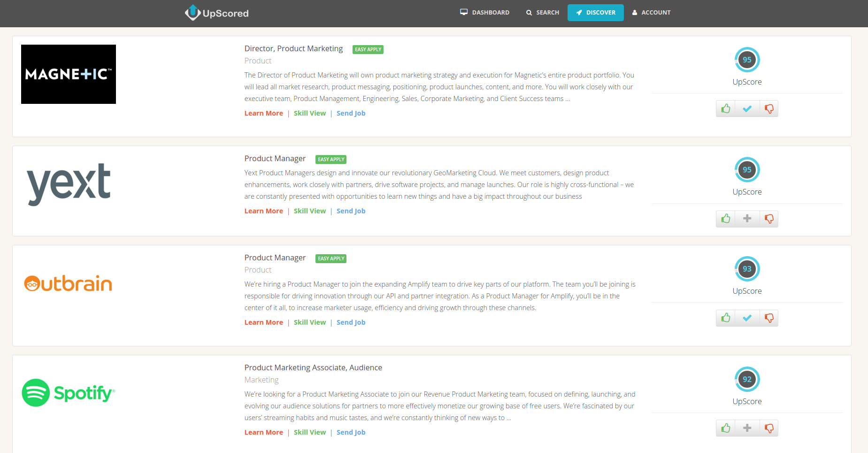Click Send Job for Spotify listing

351,432
